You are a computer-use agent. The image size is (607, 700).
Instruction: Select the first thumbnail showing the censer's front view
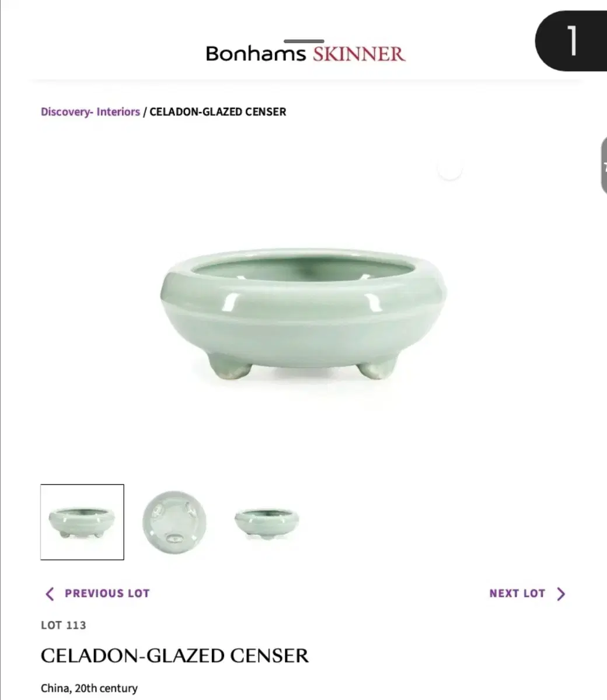(82, 522)
